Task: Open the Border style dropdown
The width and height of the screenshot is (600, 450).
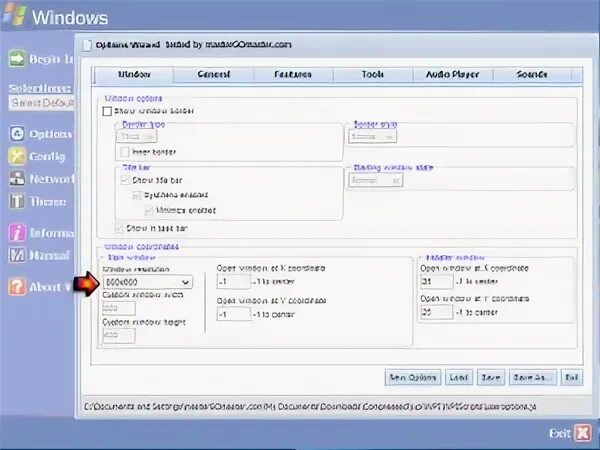Action: tap(372, 137)
